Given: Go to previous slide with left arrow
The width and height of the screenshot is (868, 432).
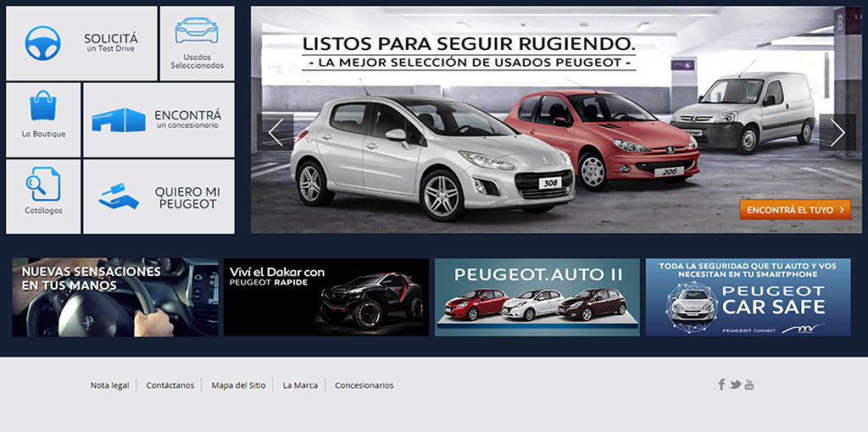Looking at the screenshot, I should point(275,133).
